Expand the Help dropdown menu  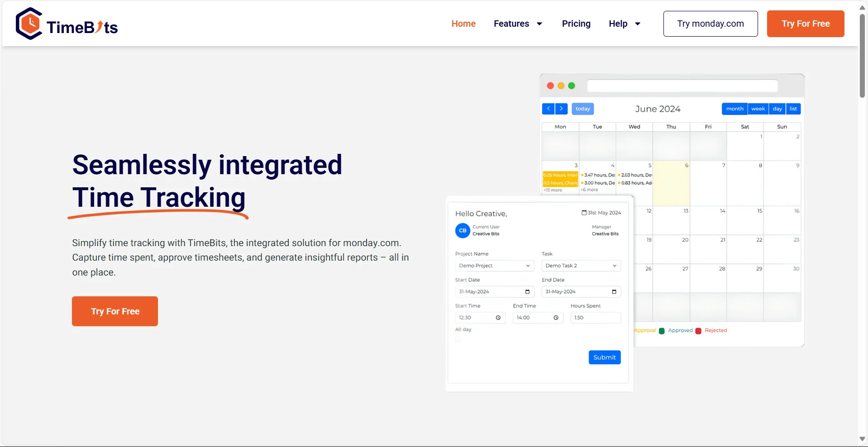(625, 24)
